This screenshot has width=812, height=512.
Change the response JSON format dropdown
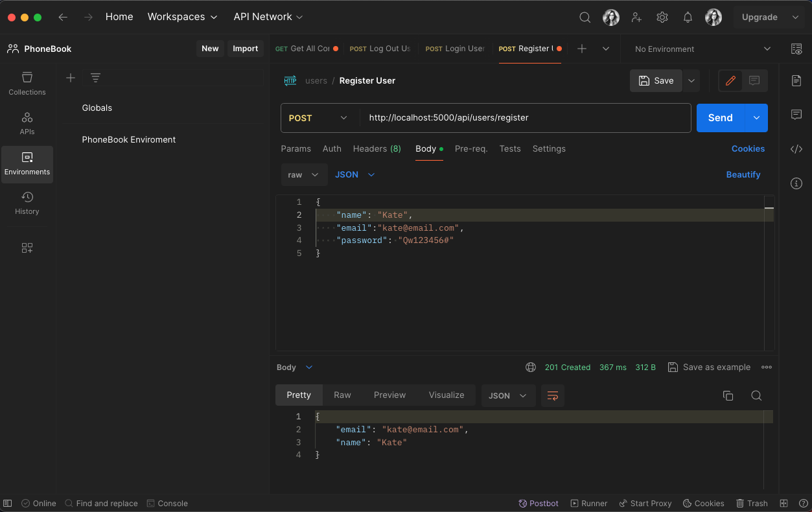(508, 395)
